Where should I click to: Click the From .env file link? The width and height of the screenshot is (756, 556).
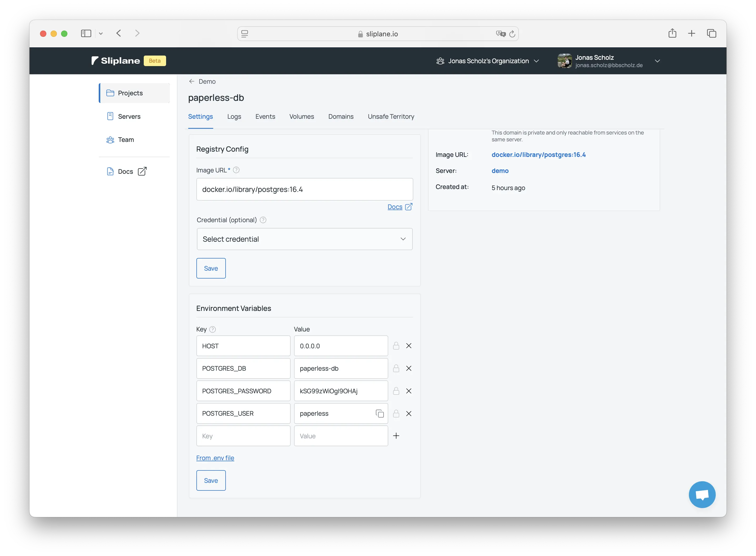(x=215, y=458)
